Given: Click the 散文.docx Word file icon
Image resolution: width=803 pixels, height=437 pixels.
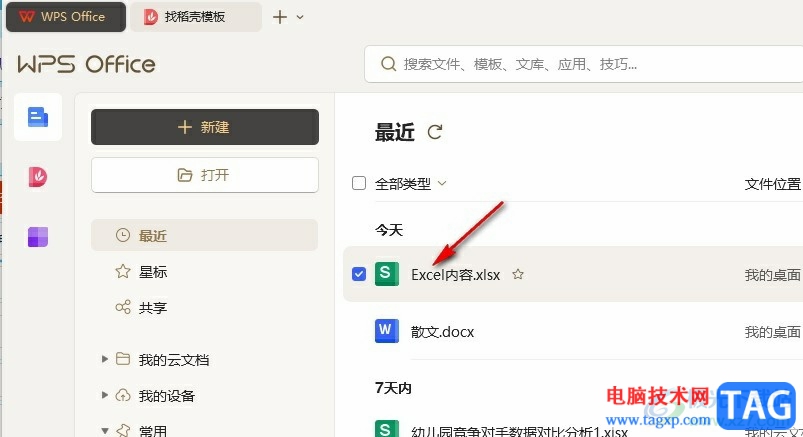Looking at the screenshot, I should click(x=387, y=331).
